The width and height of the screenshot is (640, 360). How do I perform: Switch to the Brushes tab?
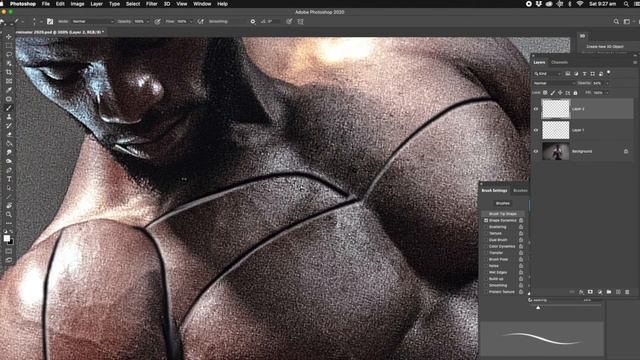(520, 191)
